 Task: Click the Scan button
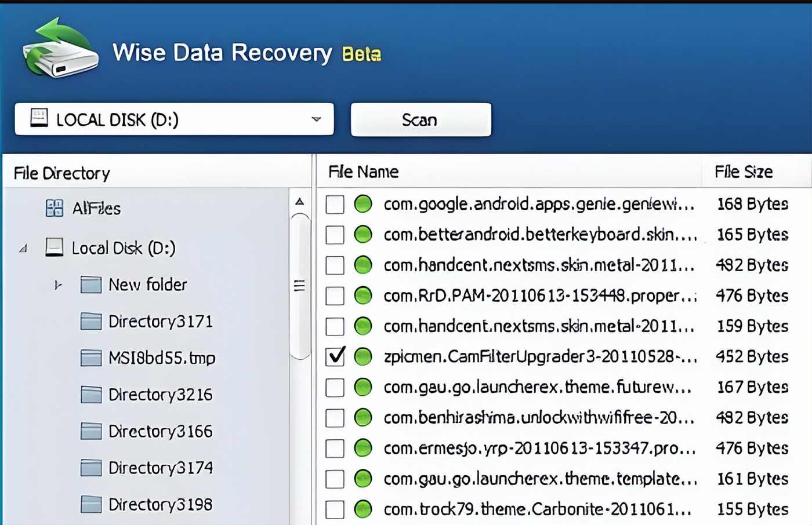coord(421,119)
